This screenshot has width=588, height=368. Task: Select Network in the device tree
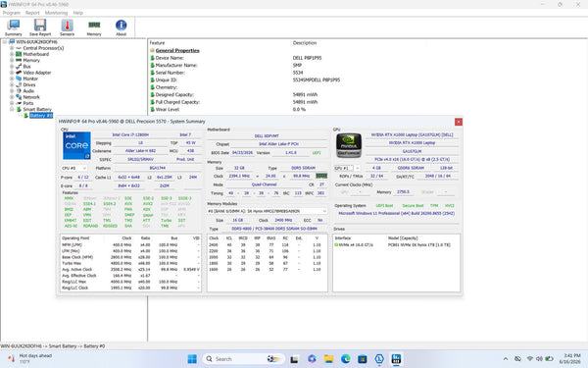[31, 97]
